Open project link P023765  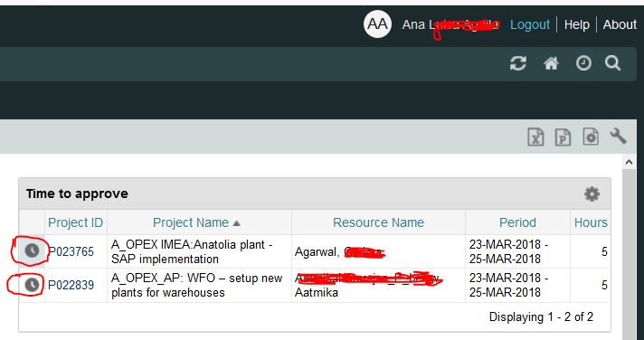(x=71, y=251)
